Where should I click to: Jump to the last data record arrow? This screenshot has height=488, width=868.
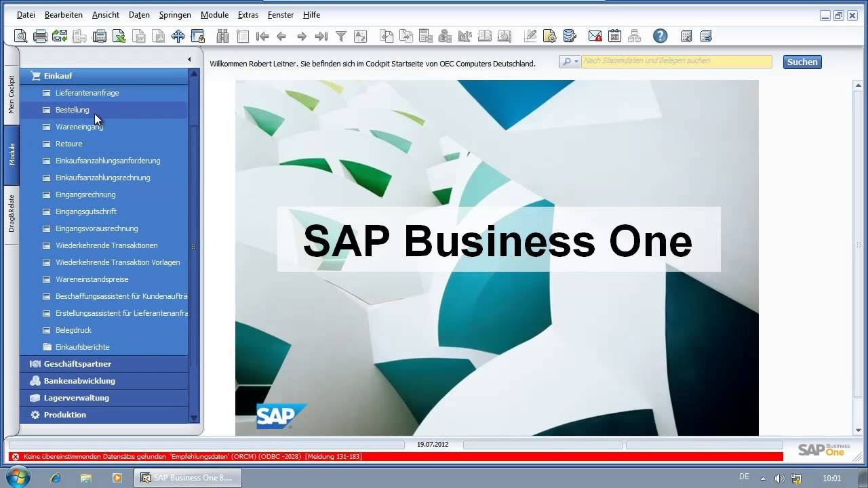click(x=321, y=36)
